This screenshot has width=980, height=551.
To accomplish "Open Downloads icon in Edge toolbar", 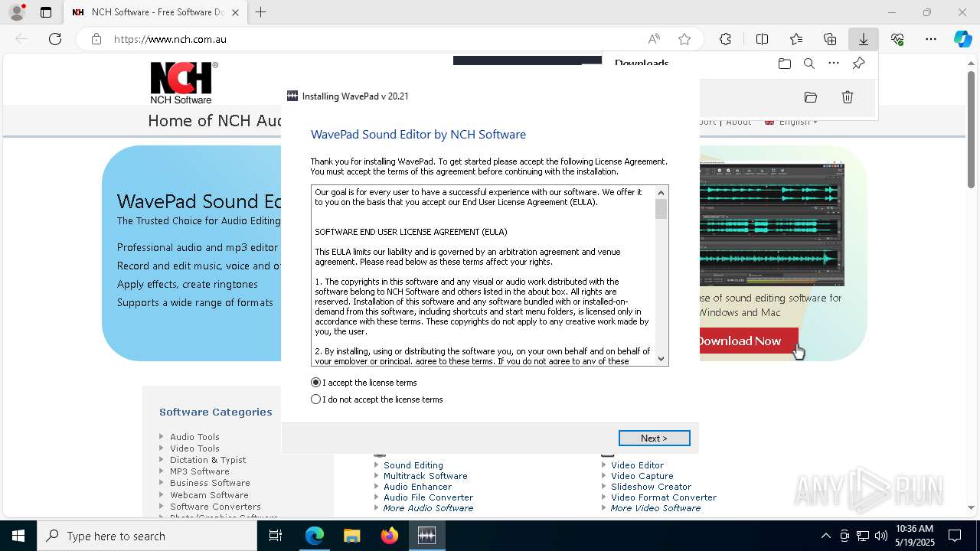I will (863, 39).
